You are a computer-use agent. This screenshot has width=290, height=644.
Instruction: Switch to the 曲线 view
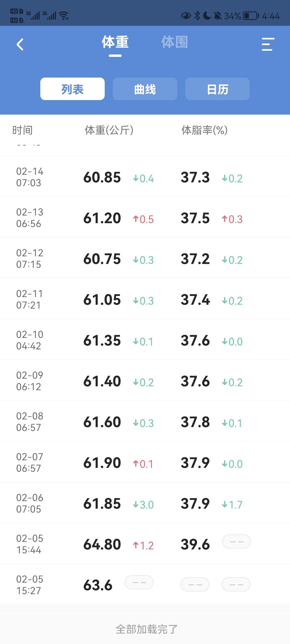[x=145, y=89]
